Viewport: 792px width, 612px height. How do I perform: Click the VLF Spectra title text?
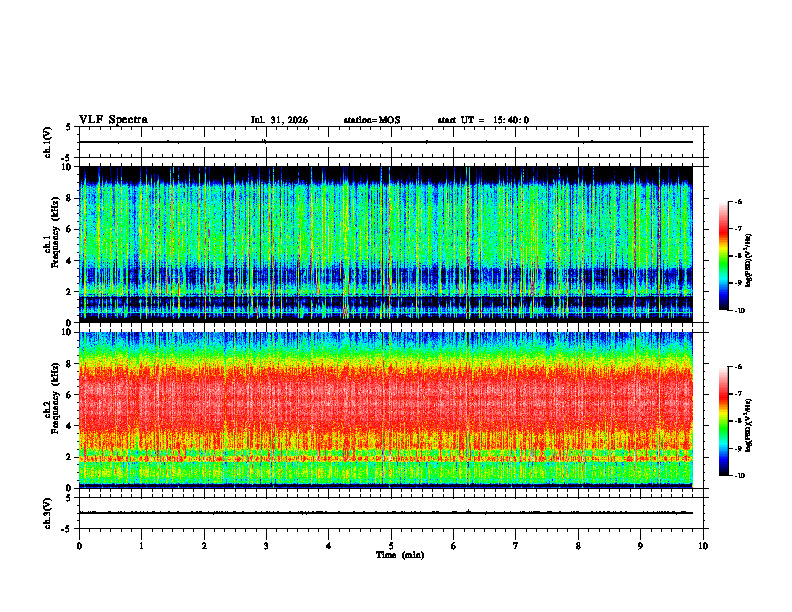[x=113, y=120]
